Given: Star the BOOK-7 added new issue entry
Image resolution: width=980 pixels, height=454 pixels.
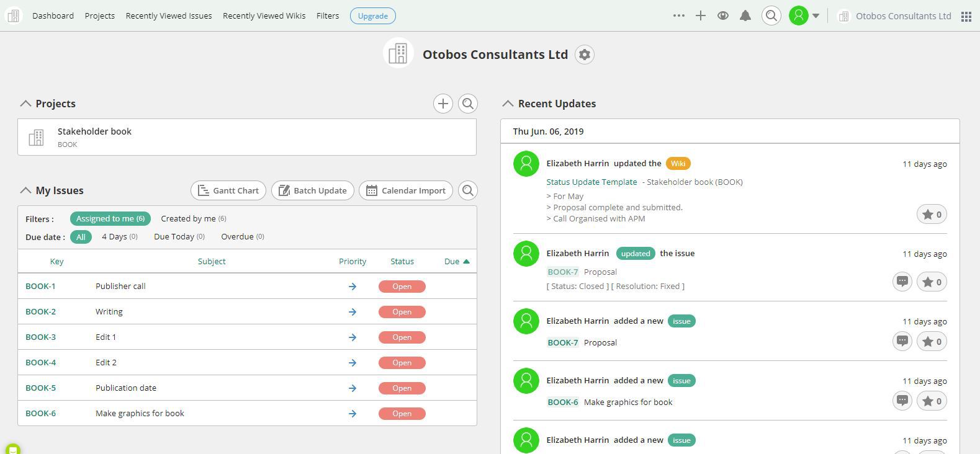Looking at the screenshot, I should 932,341.
